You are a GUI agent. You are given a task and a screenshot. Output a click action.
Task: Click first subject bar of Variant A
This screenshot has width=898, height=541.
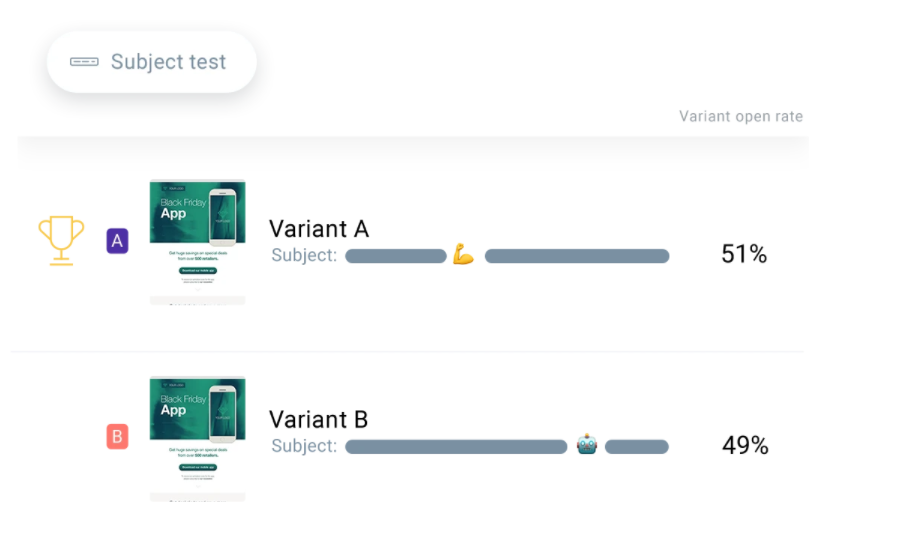pos(395,256)
